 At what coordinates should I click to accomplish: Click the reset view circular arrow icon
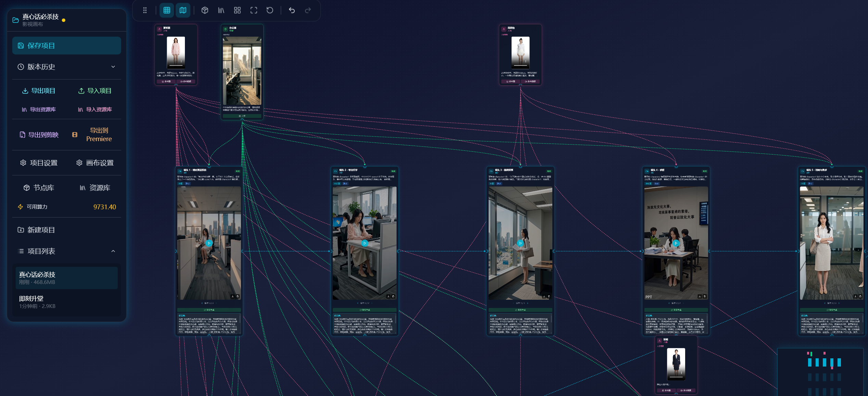(270, 10)
